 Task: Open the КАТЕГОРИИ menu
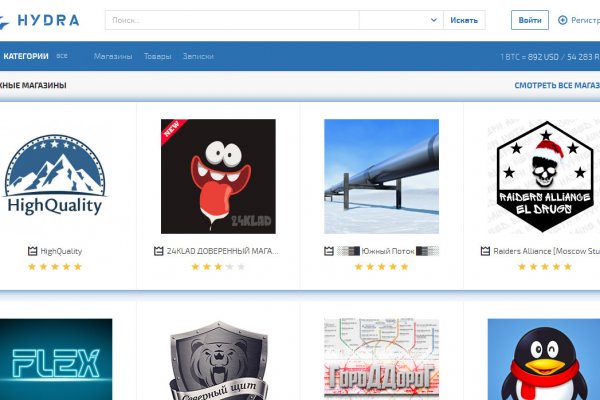point(26,56)
